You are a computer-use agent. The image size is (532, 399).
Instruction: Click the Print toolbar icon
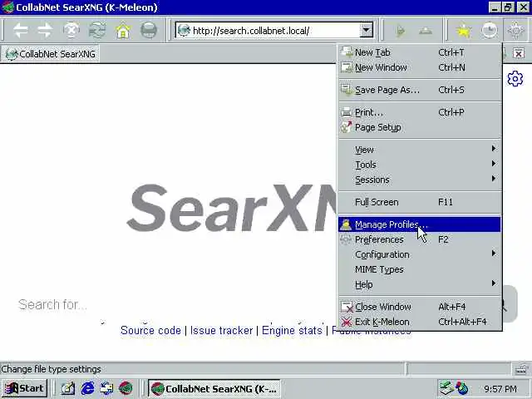pyautogui.click(x=149, y=31)
